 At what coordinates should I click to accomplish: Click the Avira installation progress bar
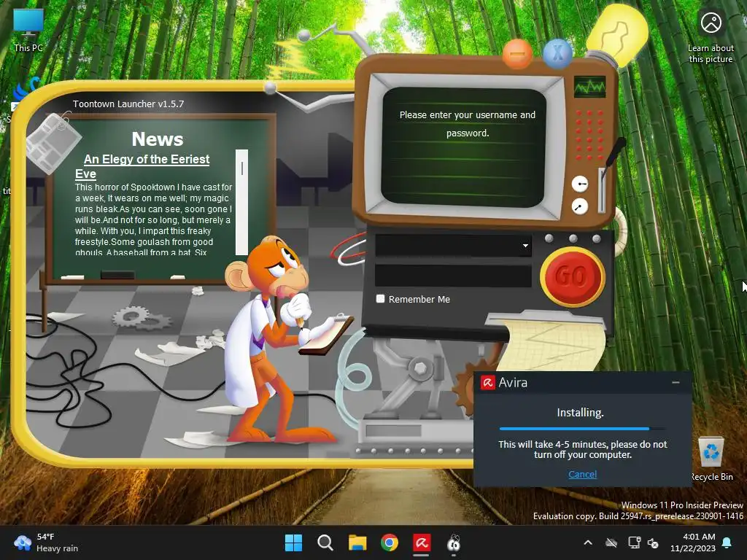pos(581,429)
